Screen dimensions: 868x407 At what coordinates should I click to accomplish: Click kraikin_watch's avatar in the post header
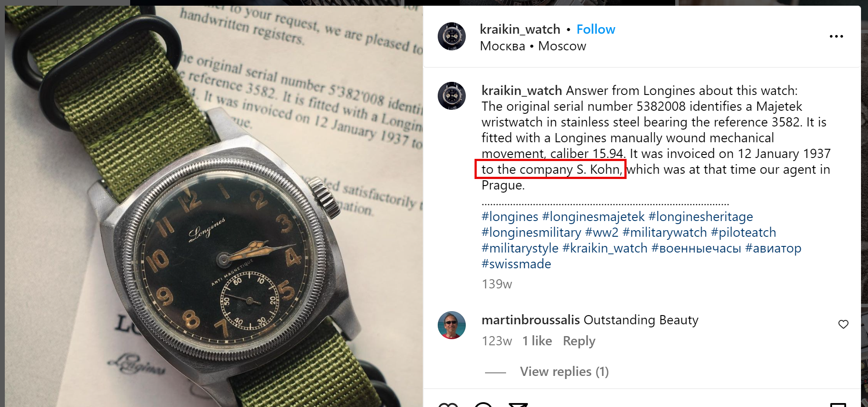tap(451, 36)
